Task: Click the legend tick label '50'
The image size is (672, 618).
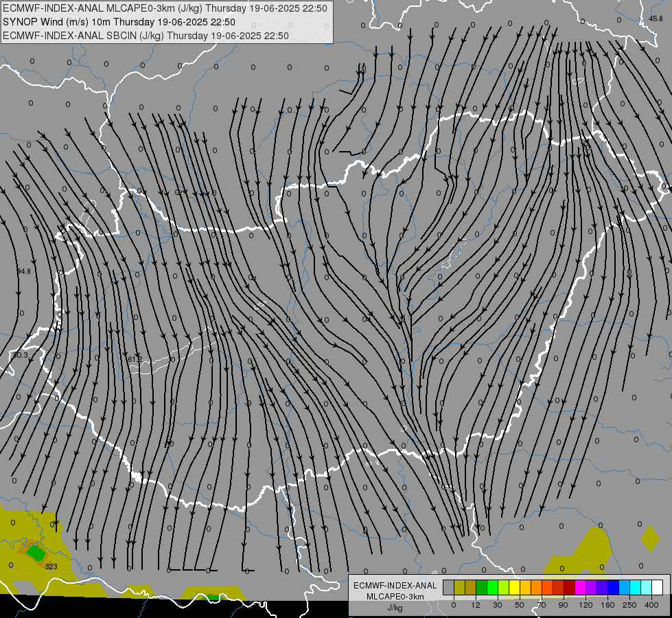Action: tap(520, 605)
